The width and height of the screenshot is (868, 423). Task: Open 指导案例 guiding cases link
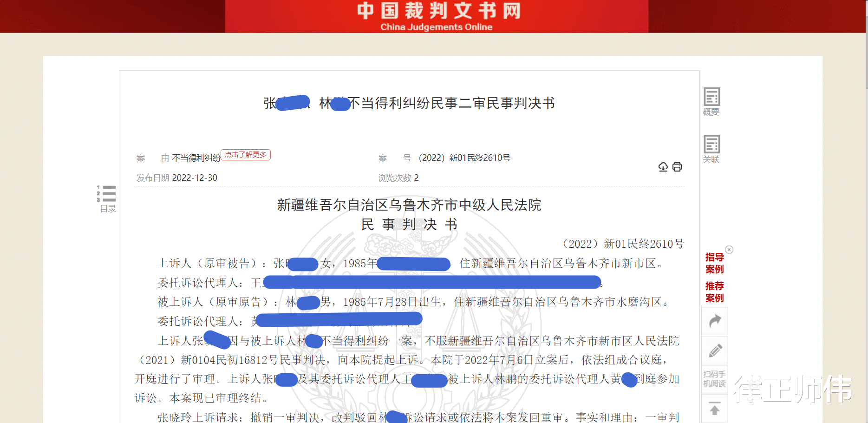714,263
